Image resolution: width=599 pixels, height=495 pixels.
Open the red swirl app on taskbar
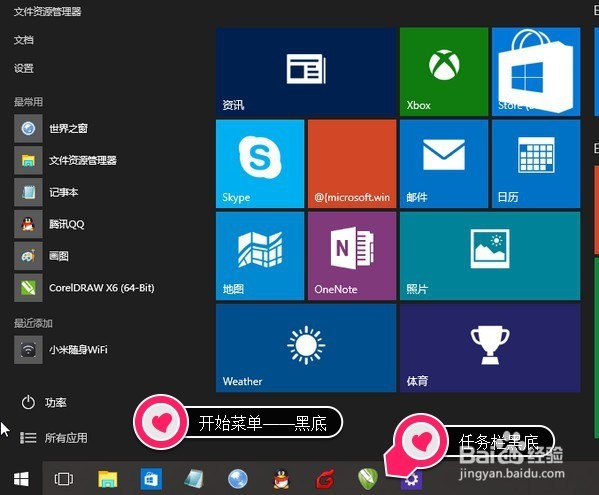tap(325, 479)
